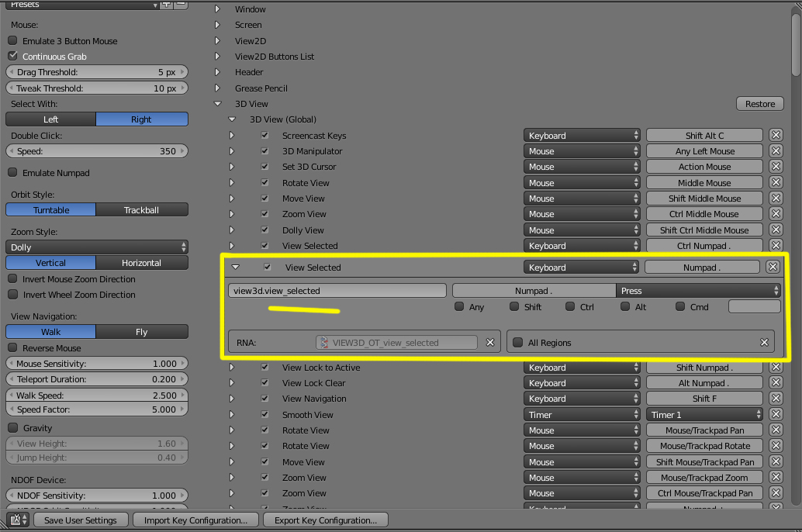Screen dimensions: 802x532
Task: Remove the expanded Numpad . View Selected item
Action: (773, 267)
